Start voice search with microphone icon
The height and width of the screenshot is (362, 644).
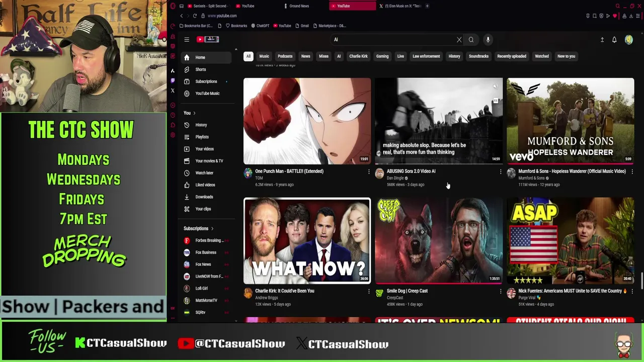[x=488, y=40]
